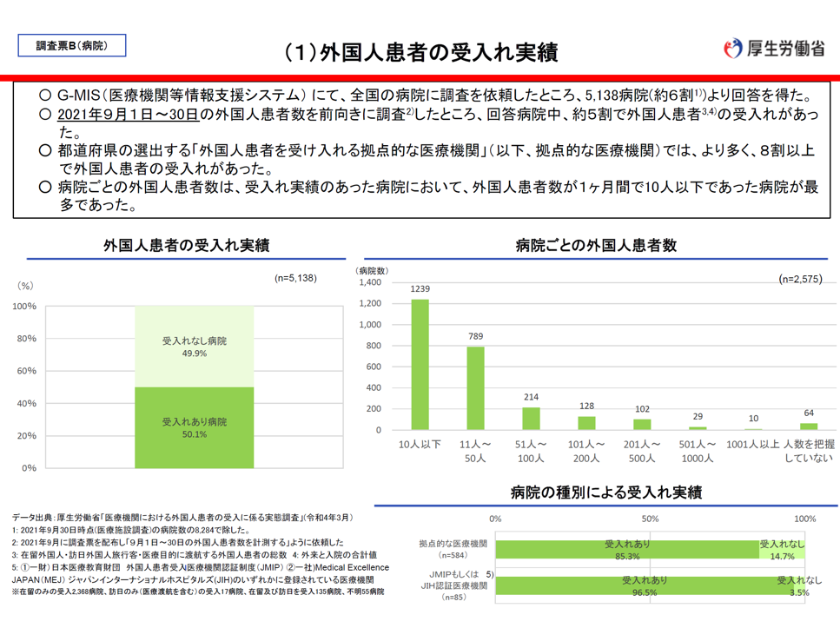
Task: Click the 受入れなし 3.5% bar segment
Action: tap(800, 585)
